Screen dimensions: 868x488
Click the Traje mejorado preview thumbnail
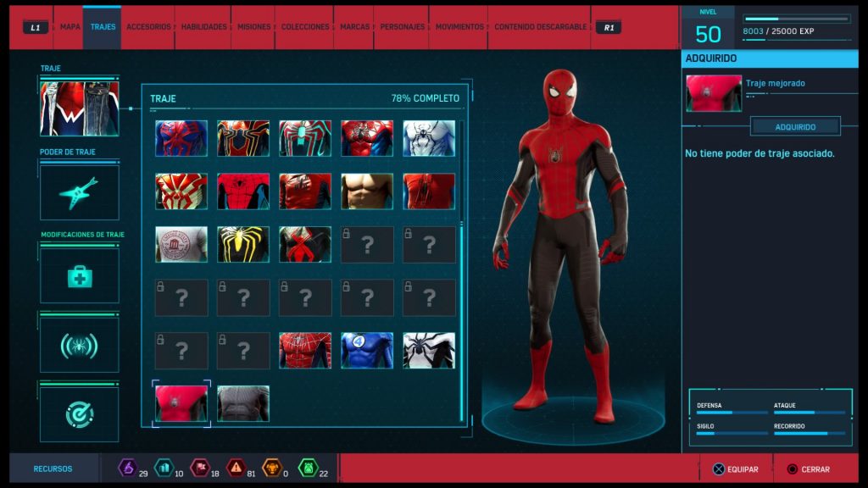(714, 93)
